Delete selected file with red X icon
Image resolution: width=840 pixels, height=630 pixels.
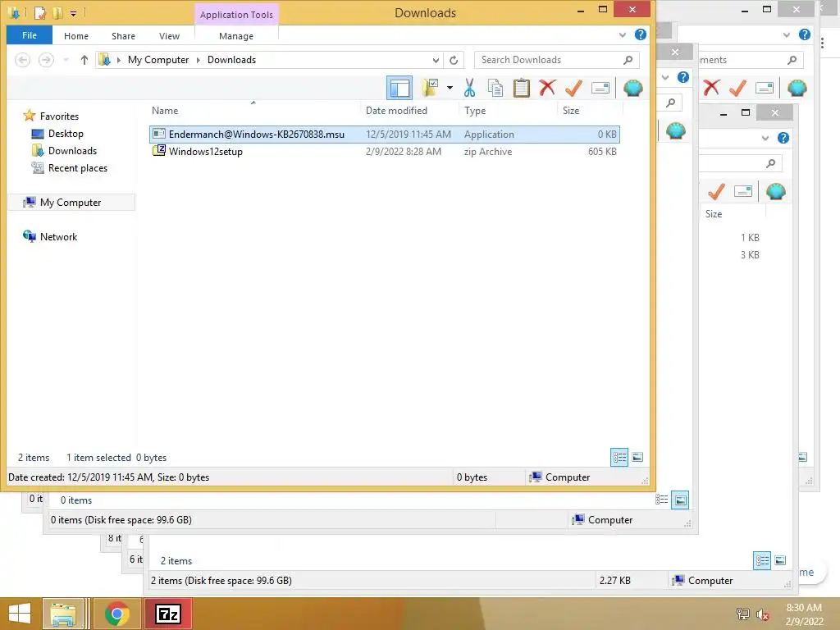pos(547,88)
